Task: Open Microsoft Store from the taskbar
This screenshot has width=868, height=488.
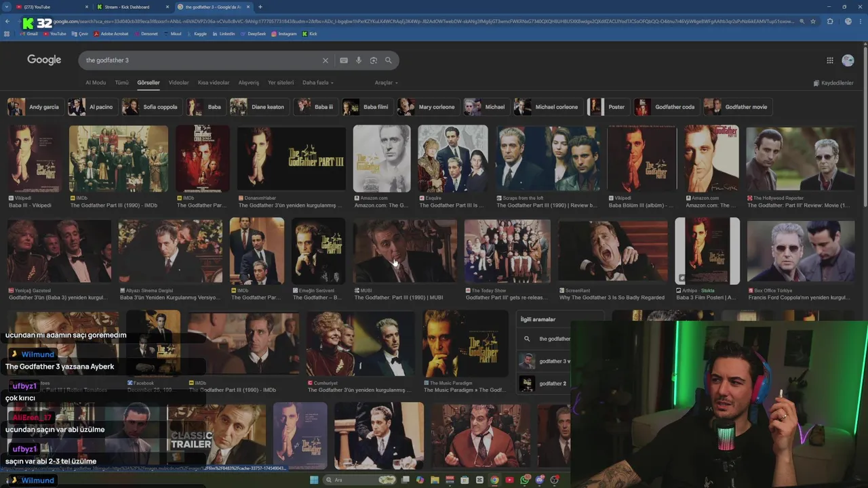Action: pos(465,480)
